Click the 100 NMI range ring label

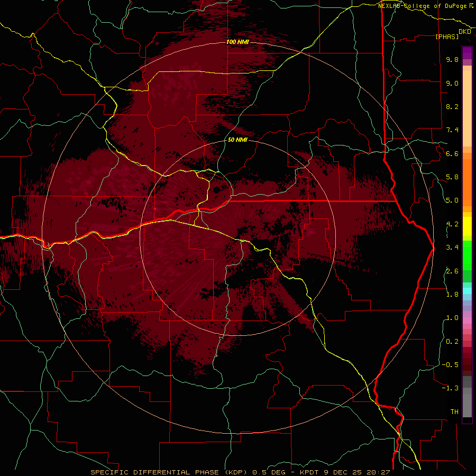[237, 42]
